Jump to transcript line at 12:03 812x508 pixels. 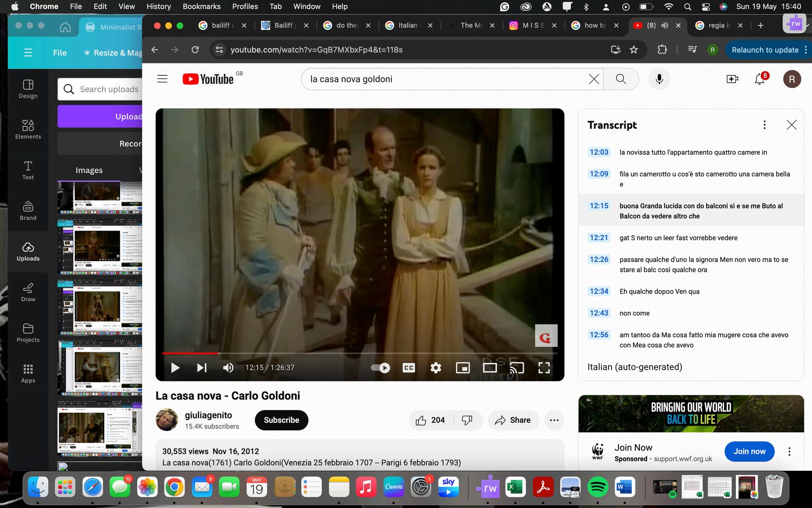[x=691, y=152]
